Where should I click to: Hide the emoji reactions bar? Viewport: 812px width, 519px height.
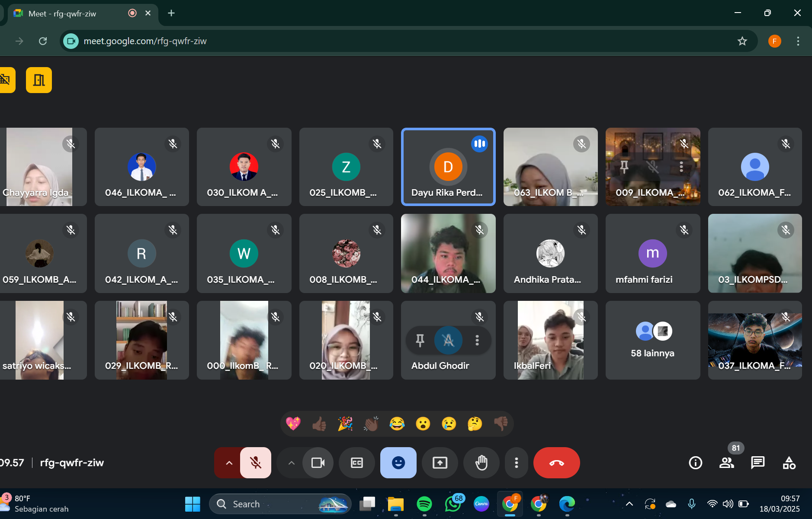pyautogui.click(x=398, y=463)
